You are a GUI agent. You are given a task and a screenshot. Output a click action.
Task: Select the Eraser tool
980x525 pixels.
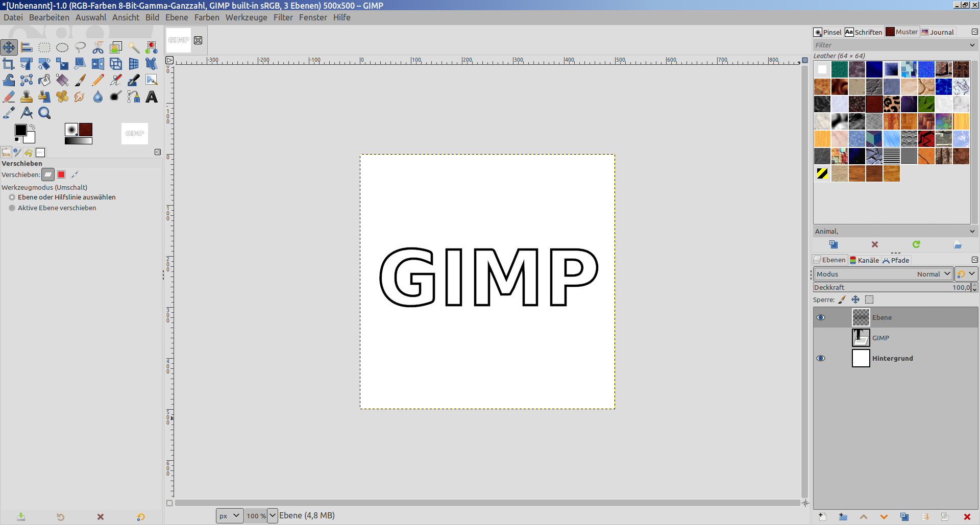(x=9, y=96)
